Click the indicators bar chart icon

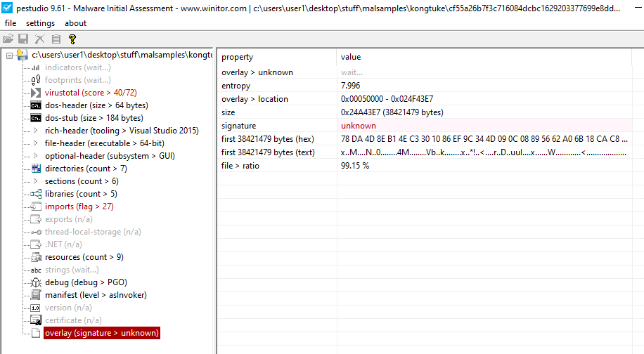(36, 67)
